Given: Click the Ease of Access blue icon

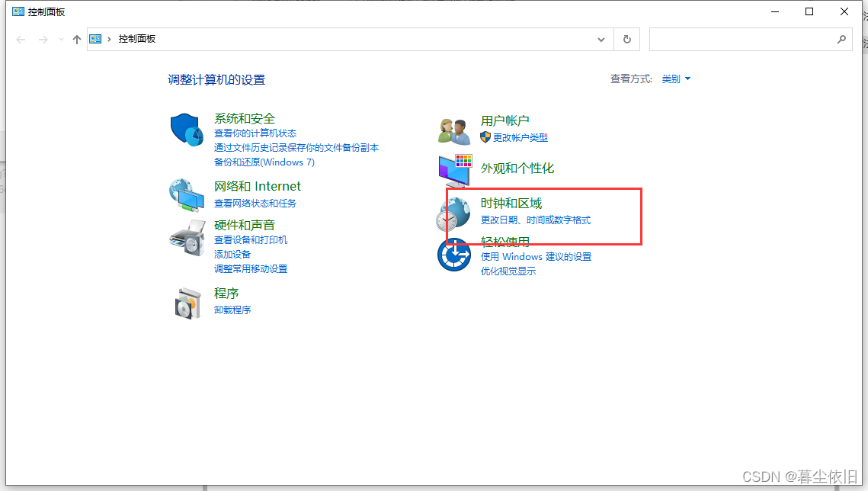Looking at the screenshot, I should click(454, 255).
